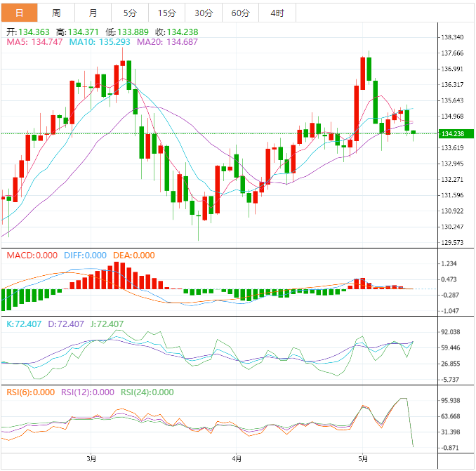Select the 15分 interval tab
Viewport: 476px width, 471px height.
pyautogui.click(x=167, y=13)
